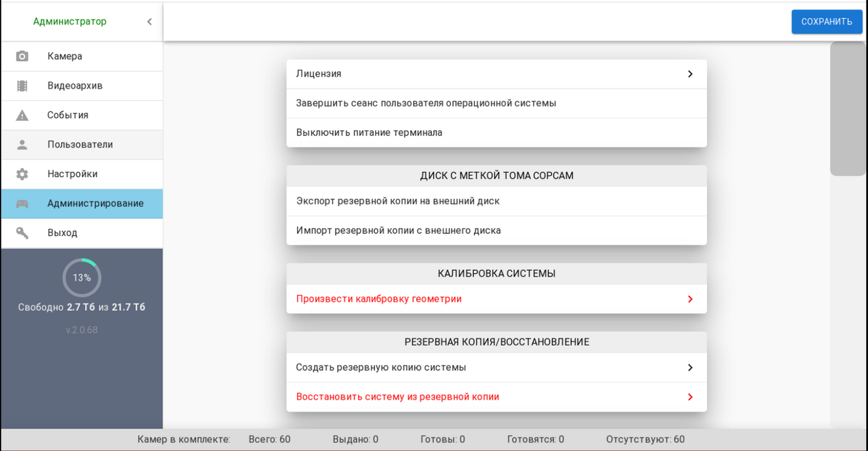The image size is (868, 451).
Task: Select Экспорт резервной копии на внешний диск
Action: tap(397, 201)
